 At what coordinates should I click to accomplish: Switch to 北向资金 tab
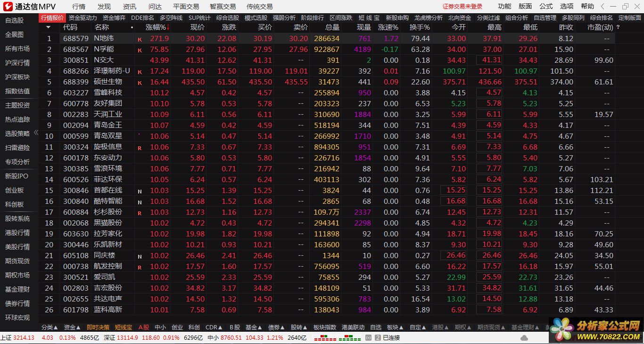(x=459, y=17)
